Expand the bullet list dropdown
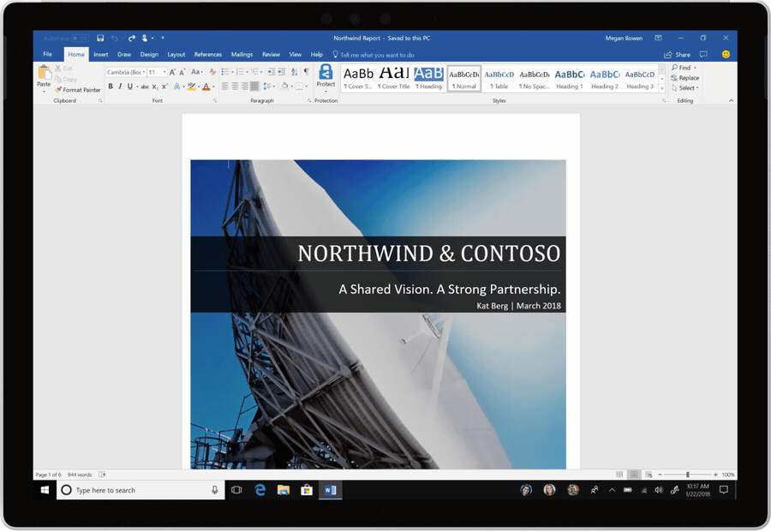 232,72
